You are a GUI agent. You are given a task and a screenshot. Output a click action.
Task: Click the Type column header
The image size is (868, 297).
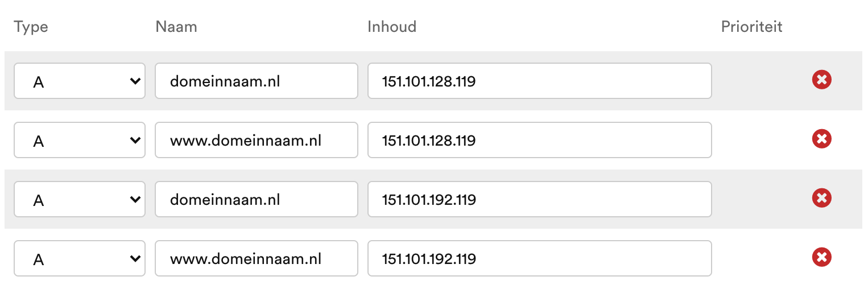31,27
